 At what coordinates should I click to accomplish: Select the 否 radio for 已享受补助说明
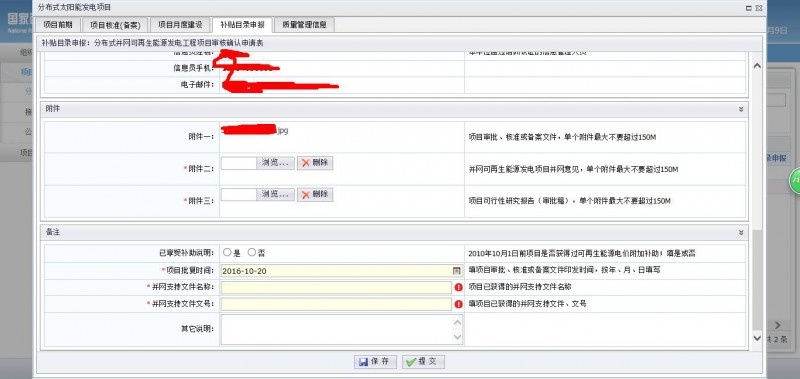click(252, 252)
